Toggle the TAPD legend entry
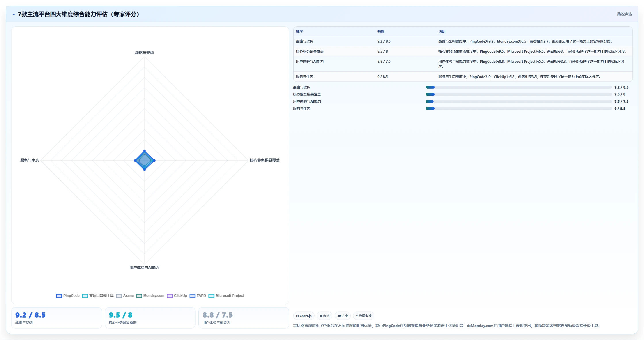 click(x=198, y=296)
